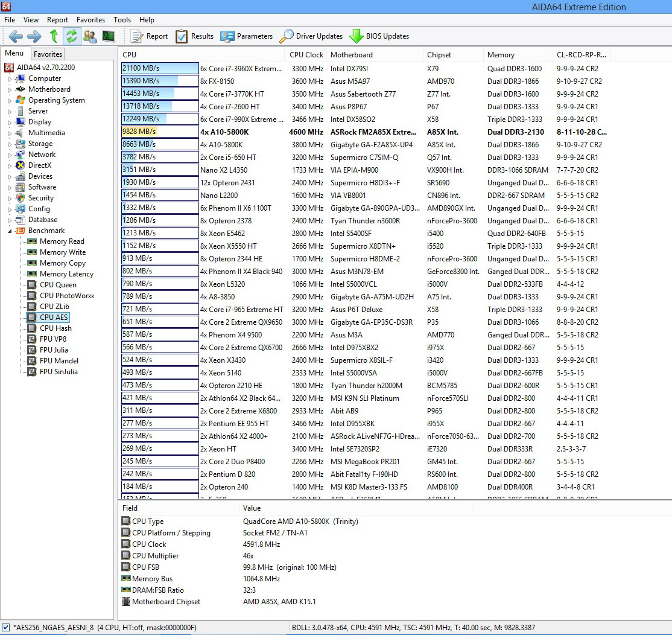Screen dimensions: 672x635
Task: Open the Report toolbar button
Action: 149,36
